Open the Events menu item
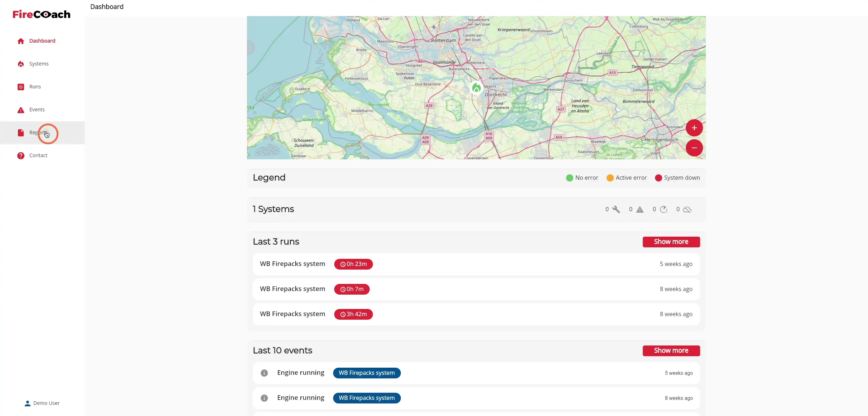This screenshot has height=416, width=868. [x=42, y=110]
